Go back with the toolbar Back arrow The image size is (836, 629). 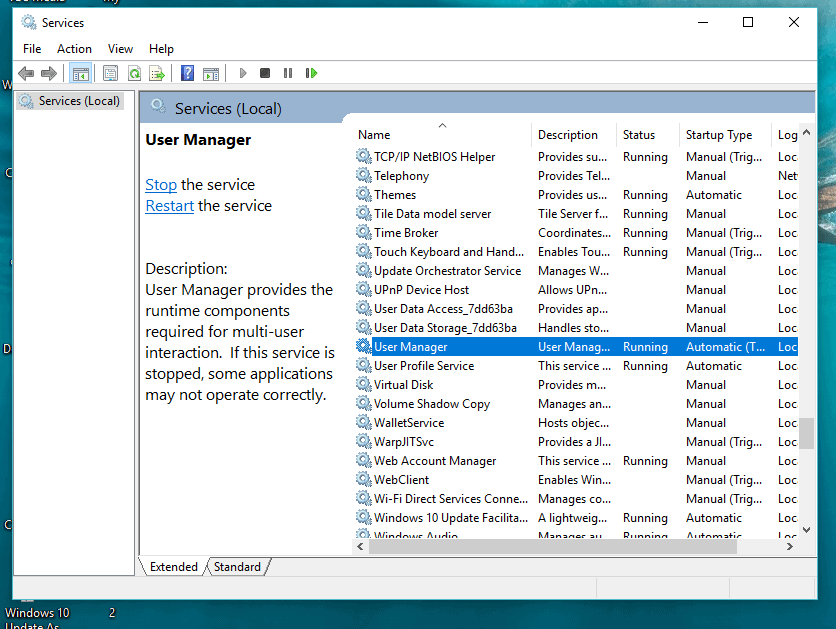(26, 73)
